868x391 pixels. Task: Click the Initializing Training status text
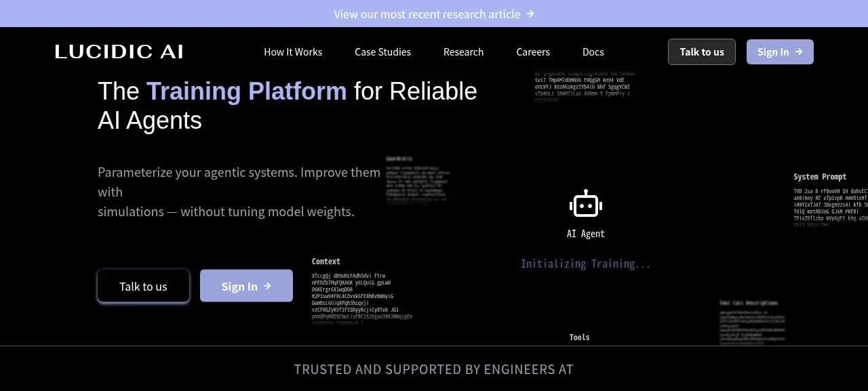tap(586, 264)
